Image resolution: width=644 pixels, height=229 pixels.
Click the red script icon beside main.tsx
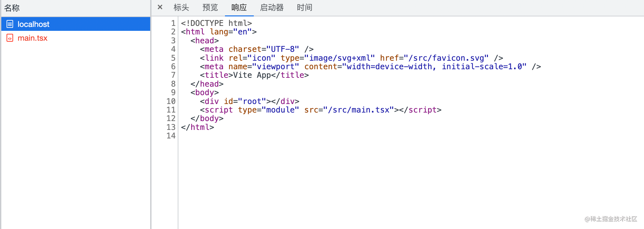pos(10,38)
